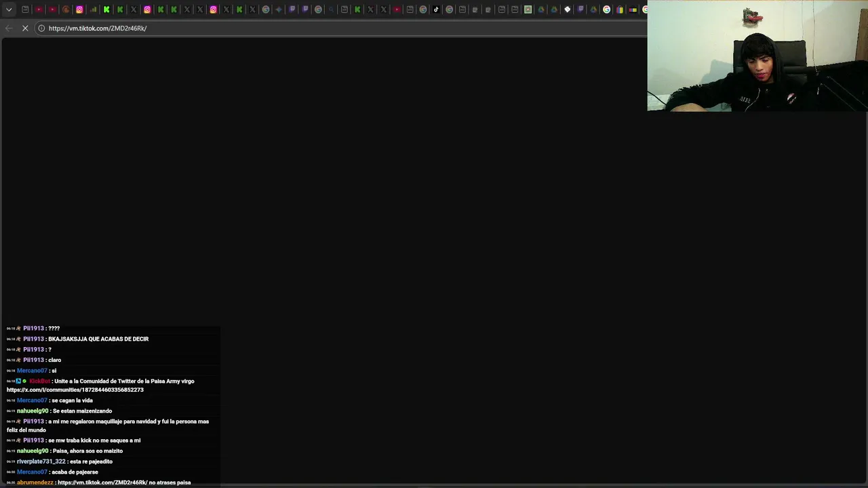This screenshot has width=868, height=488.
Task: Select the chat message 'se cagan la vida'
Action: click(x=72, y=401)
